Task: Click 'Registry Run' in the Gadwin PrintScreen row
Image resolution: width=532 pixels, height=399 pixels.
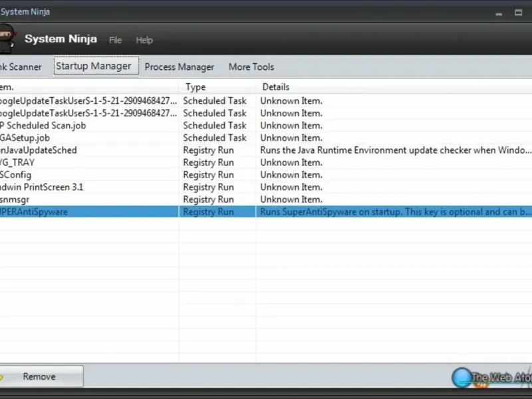Action: [x=208, y=187]
